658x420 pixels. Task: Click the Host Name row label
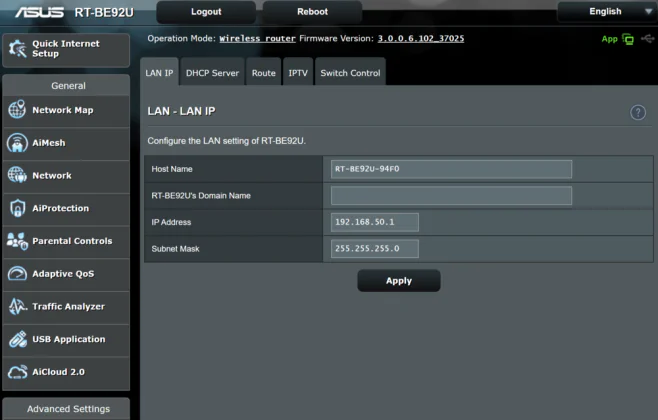(x=172, y=169)
